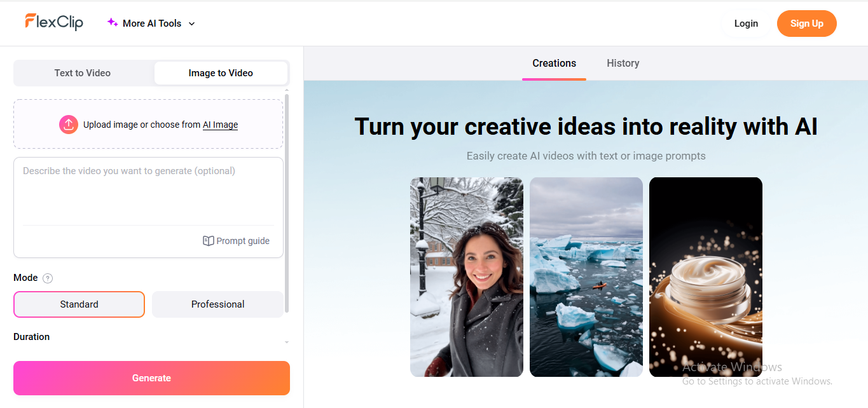This screenshot has width=868, height=408.
Task: Open the AI Image link
Action: [x=219, y=125]
